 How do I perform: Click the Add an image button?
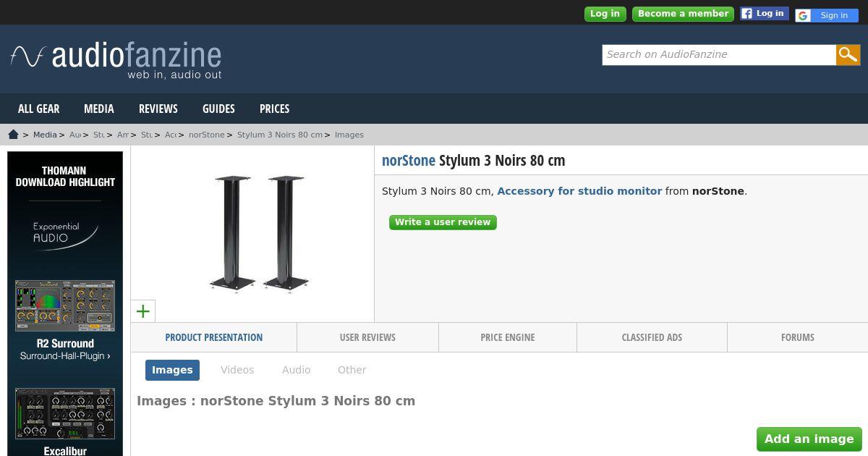coord(809,439)
